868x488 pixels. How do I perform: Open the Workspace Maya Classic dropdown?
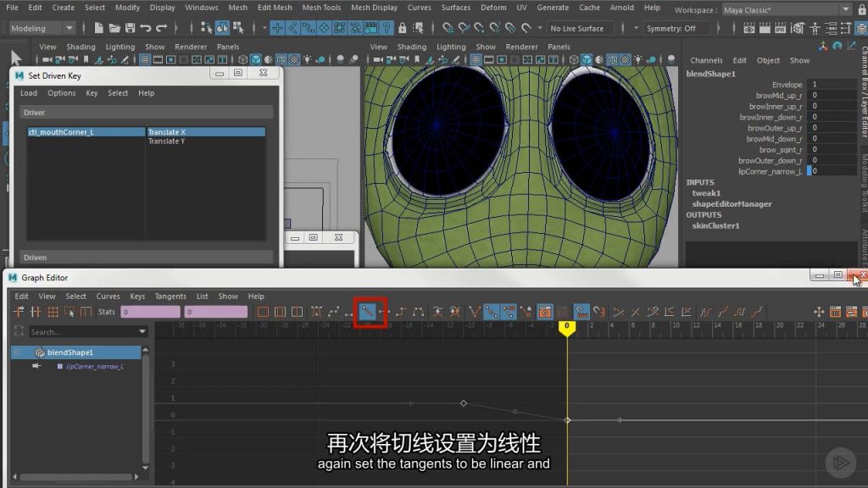tap(787, 10)
